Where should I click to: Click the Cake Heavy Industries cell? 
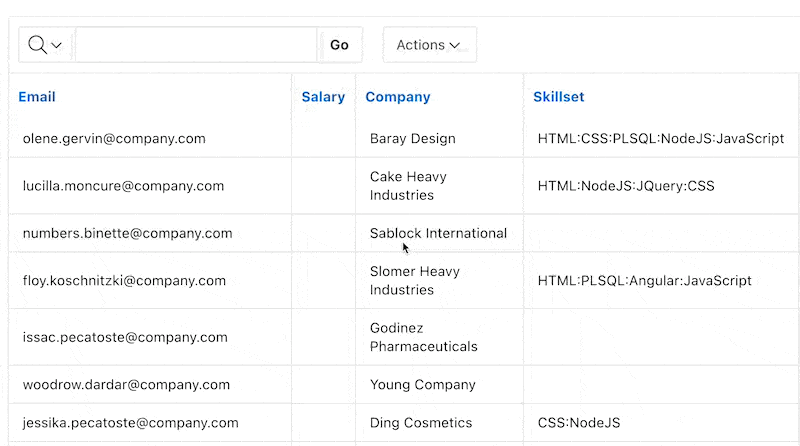(408, 186)
